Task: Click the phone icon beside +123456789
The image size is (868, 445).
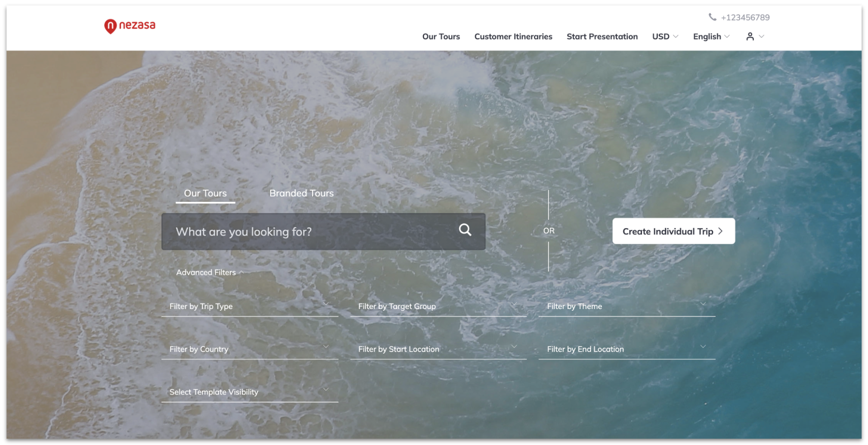Action: point(713,17)
